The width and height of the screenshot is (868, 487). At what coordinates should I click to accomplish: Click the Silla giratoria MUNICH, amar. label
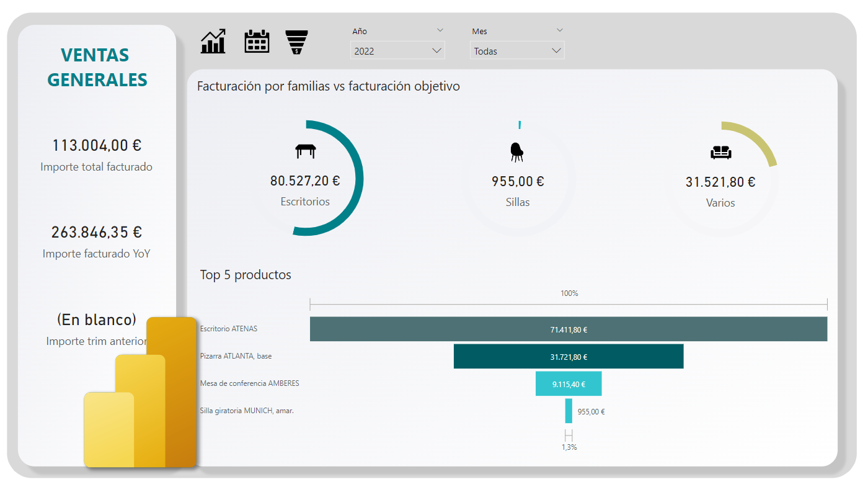247,411
